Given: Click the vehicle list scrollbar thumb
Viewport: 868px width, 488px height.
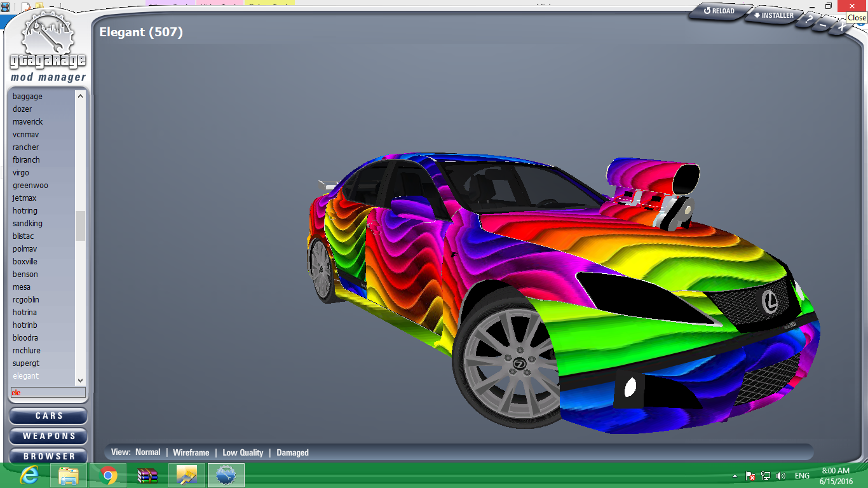Looking at the screenshot, I should 80,226.
